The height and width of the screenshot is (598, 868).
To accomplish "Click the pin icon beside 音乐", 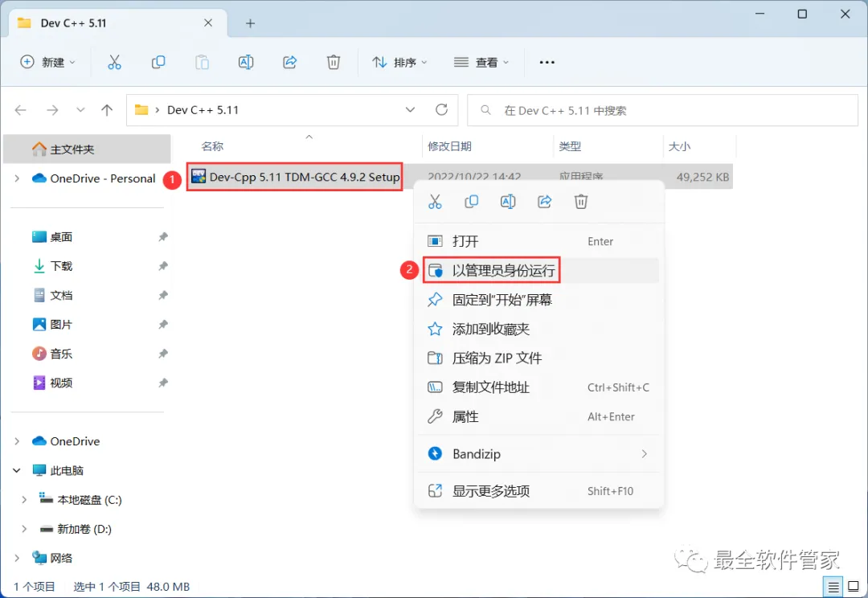I will coord(162,354).
